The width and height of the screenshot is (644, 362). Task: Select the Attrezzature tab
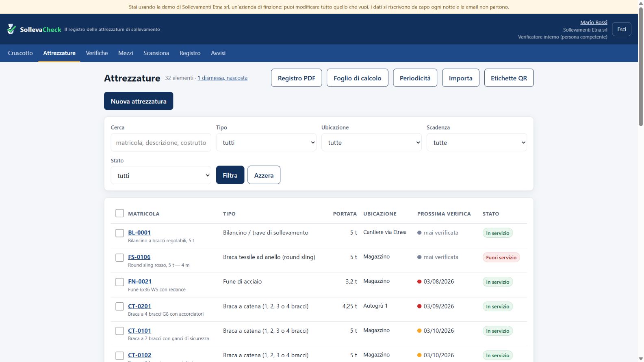[x=59, y=53]
